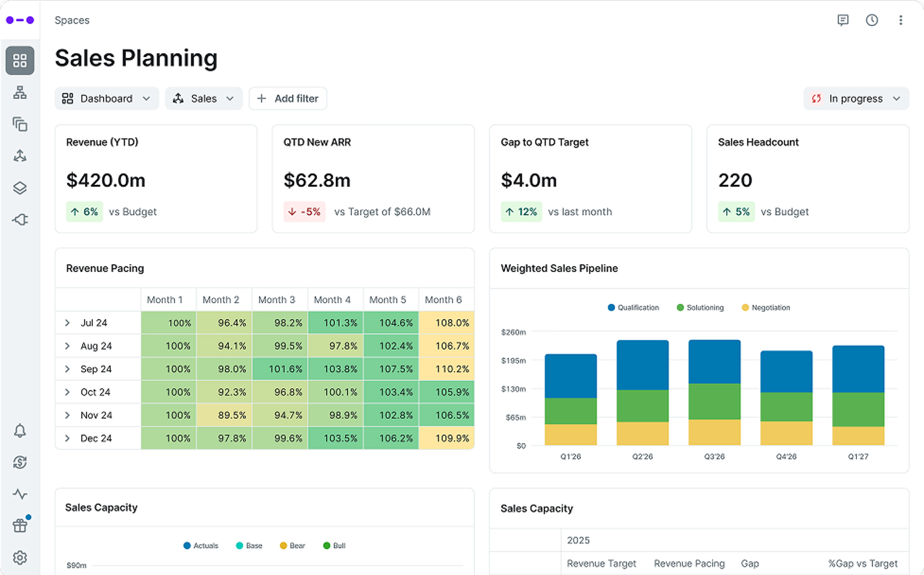Open the Dashboard view dropdown

[x=106, y=99]
